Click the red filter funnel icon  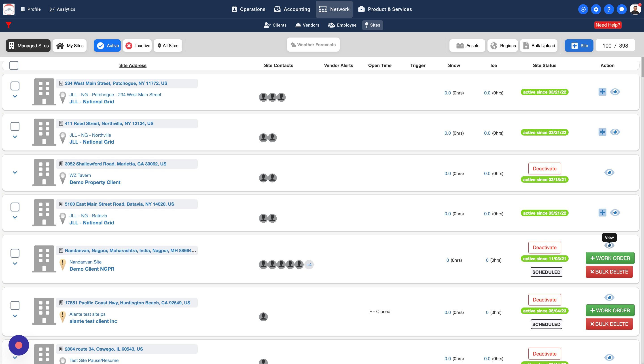8,25
